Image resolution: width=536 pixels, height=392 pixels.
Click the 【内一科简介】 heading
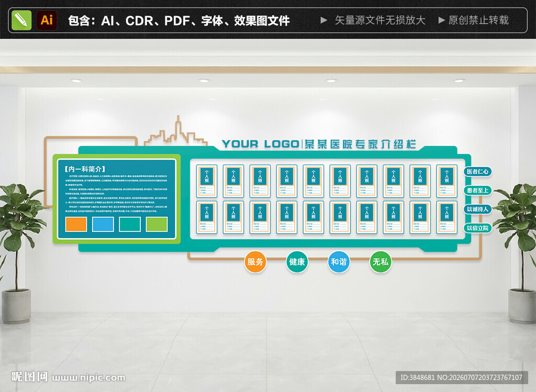85,169
